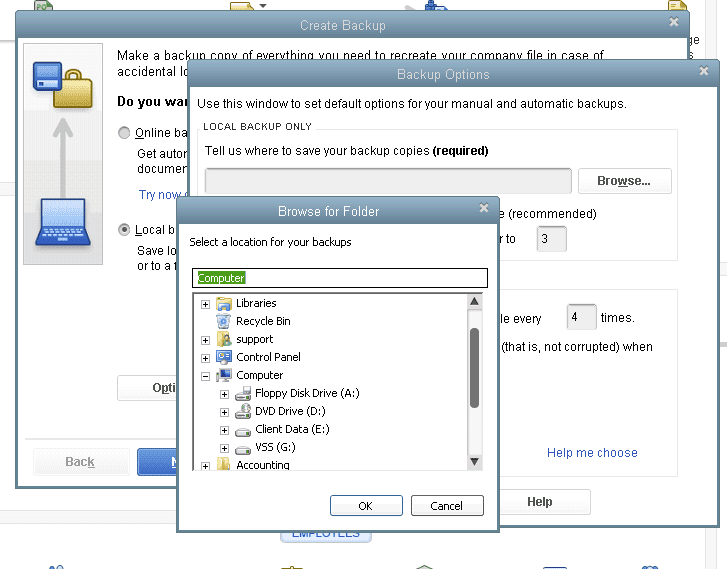Screen dimensions: 727x569
Task: Expand the Client Data (E:) node
Action: (224, 430)
